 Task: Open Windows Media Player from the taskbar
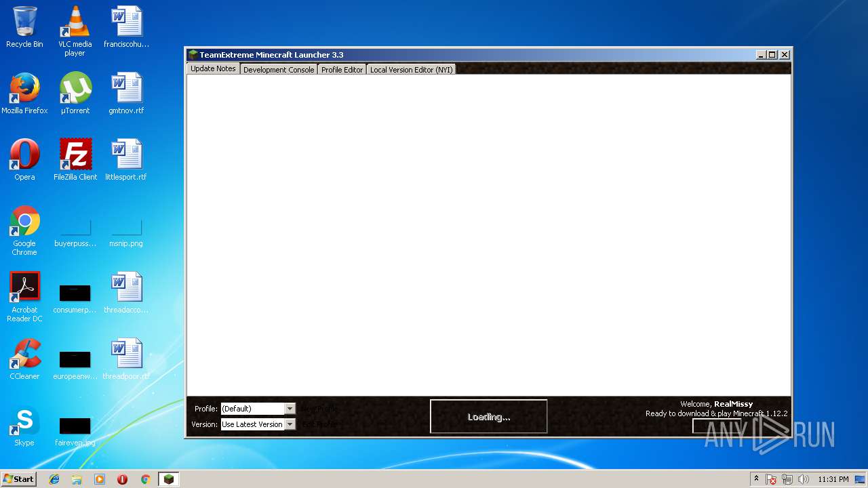[100, 479]
